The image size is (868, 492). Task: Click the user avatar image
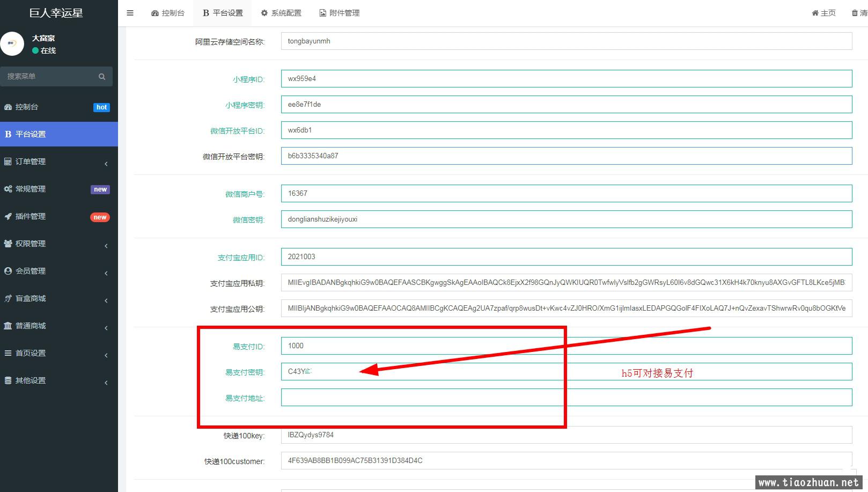point(12,43)
